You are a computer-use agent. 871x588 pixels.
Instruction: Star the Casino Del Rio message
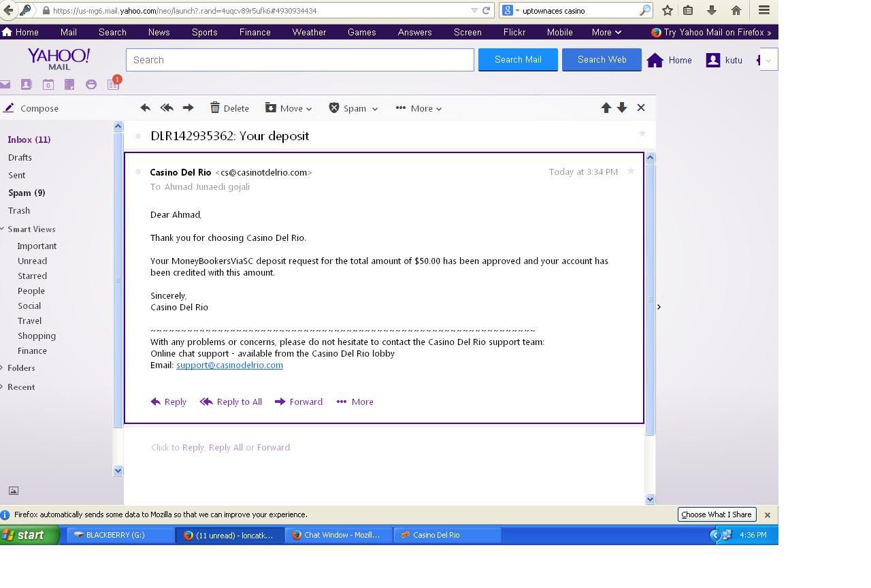click(x=631, y=171)
